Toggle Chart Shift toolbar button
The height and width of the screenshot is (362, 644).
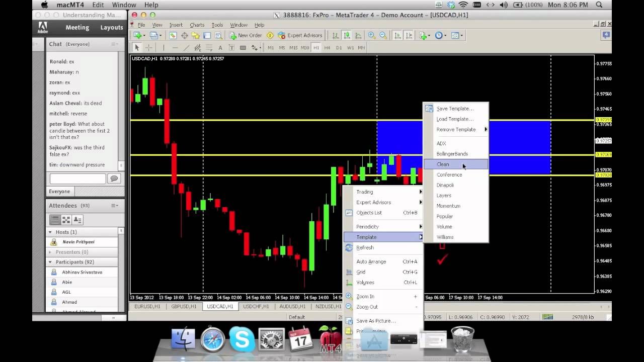(409, 35)
